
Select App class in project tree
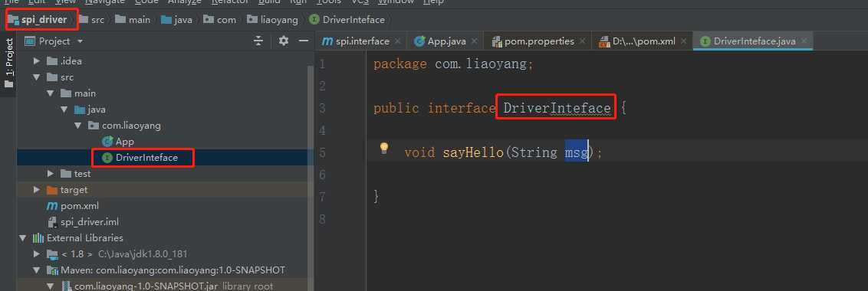point(124,142)
